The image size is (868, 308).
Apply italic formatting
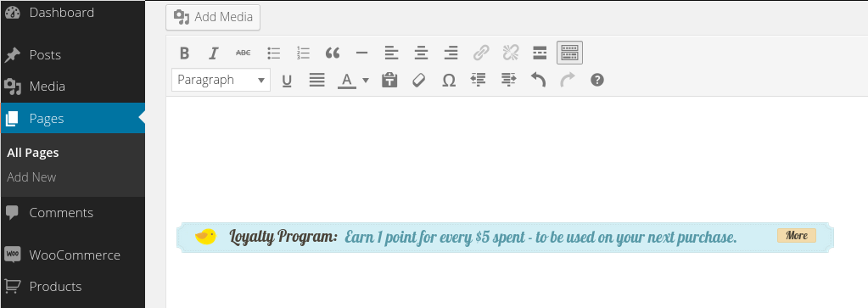tap(214, 53)
